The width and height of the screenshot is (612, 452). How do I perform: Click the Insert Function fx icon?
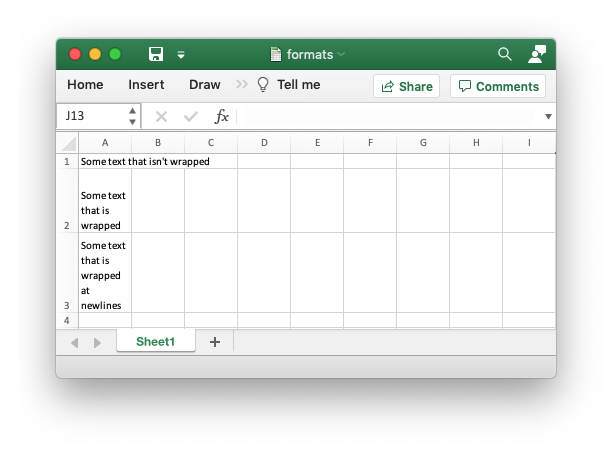coord(221,116)
